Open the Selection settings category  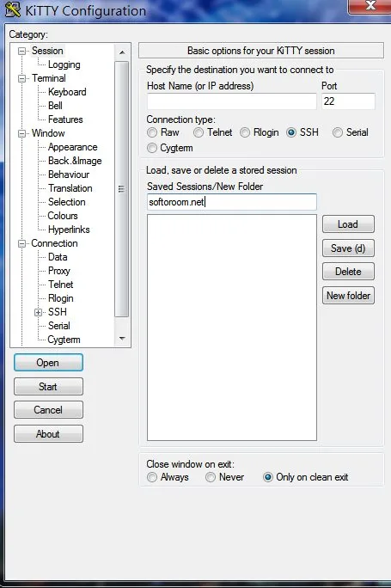point(67,202)
